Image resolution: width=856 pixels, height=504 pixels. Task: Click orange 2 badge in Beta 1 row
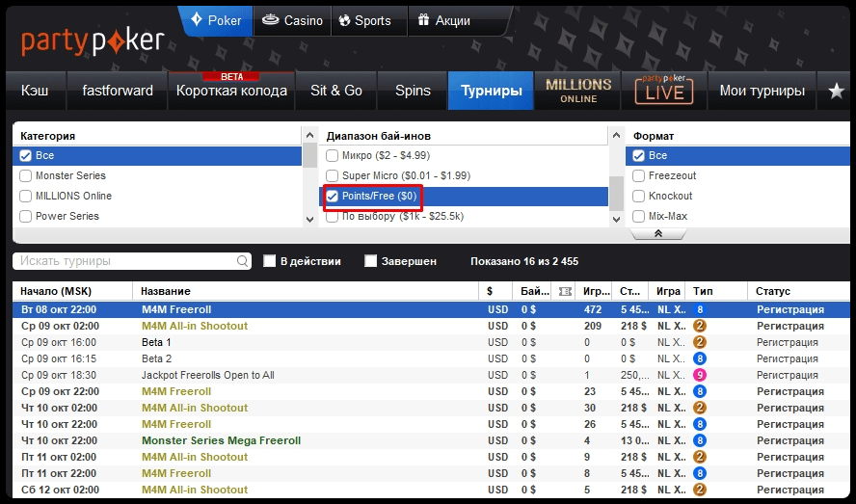(x=699, y=342)
